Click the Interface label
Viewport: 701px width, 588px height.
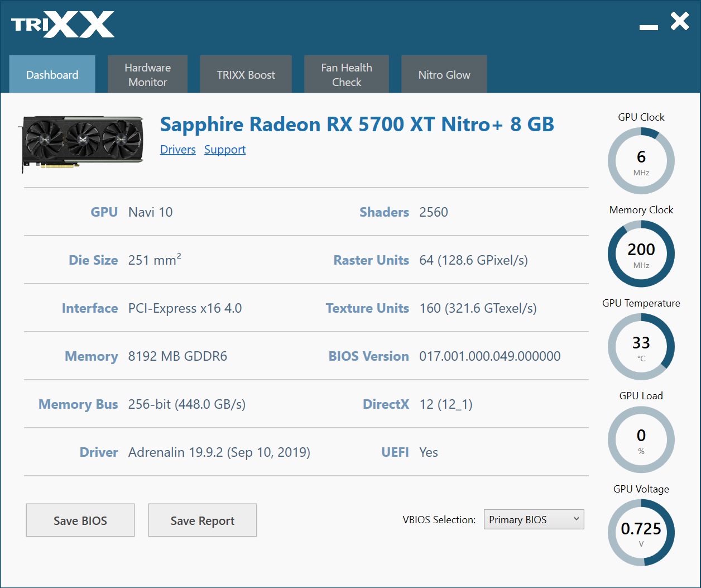click(90, 308)
